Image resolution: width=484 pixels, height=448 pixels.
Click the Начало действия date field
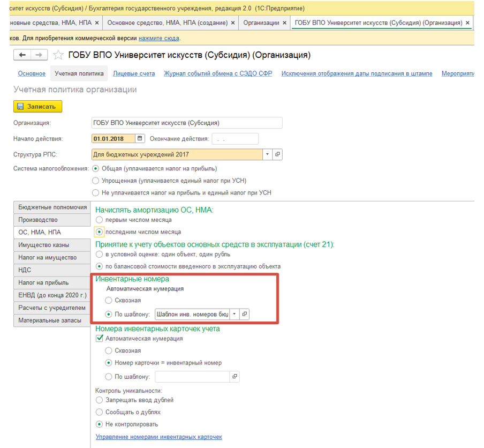(x=114, y=138)
